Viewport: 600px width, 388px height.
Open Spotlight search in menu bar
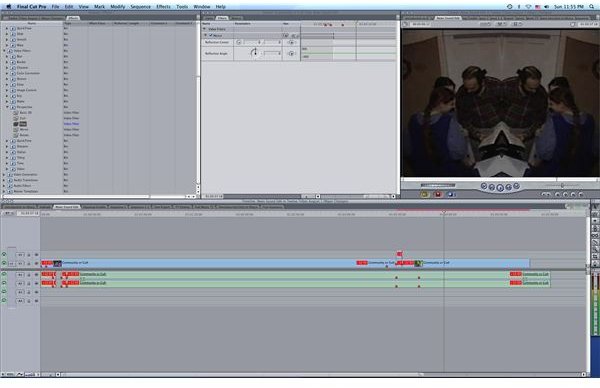tap(592, 7)
